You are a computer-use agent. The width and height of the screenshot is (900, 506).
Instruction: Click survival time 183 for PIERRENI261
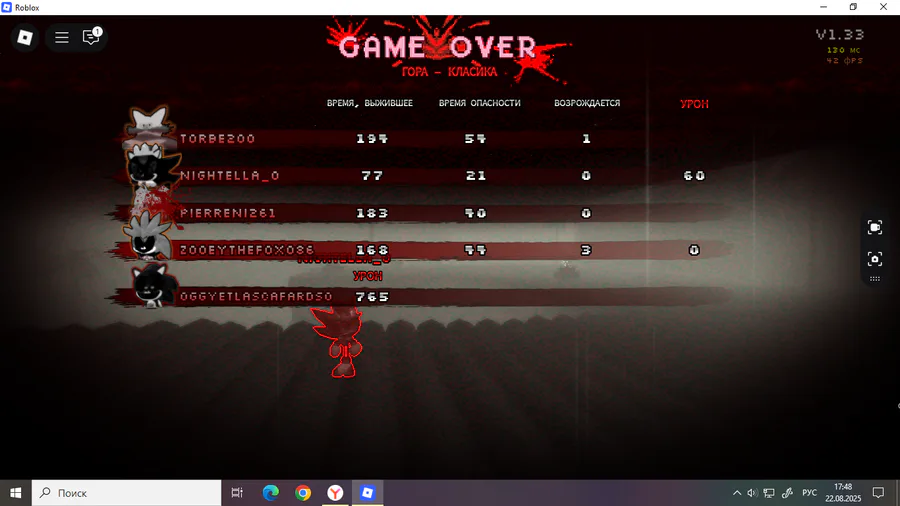[372, 213]
